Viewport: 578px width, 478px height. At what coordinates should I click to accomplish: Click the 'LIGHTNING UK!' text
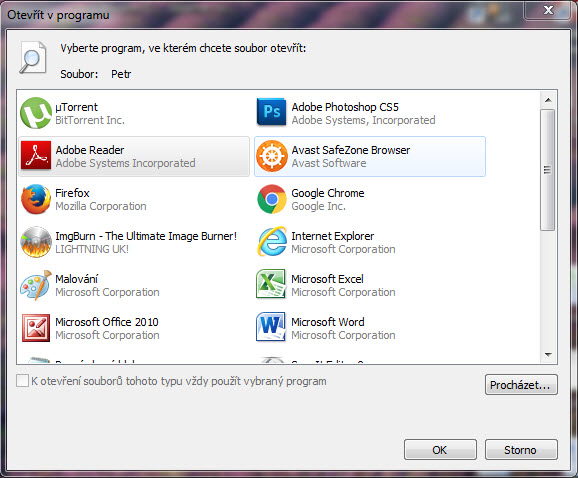point(92,249)
